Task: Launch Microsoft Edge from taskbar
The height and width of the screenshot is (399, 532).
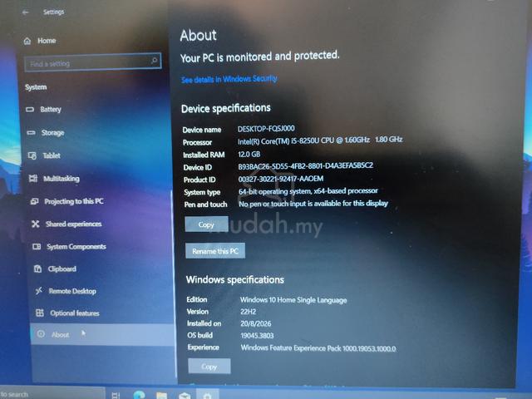Action: coord(139,395)
